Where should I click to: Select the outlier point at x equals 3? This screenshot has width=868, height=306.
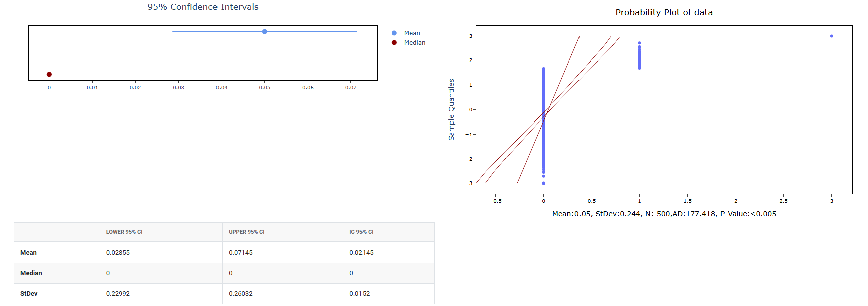tap(831, 36)
